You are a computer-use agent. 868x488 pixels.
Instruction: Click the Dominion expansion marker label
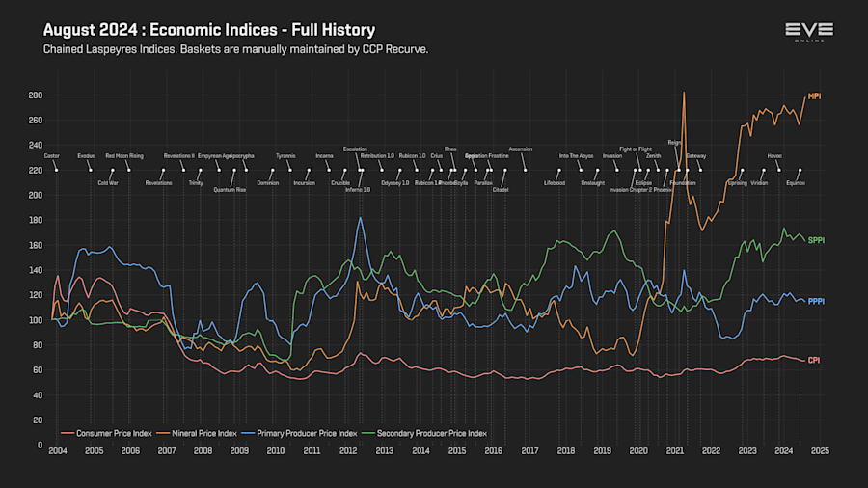pos(268,183)
